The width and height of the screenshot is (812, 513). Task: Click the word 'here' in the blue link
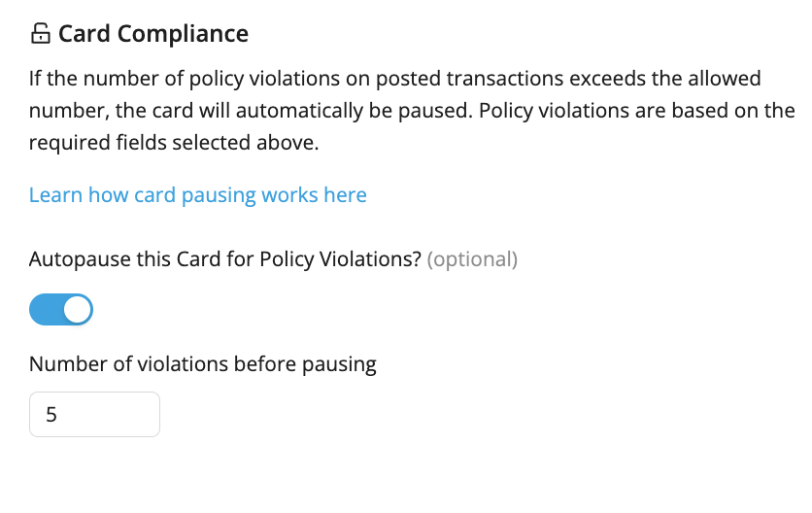click(x=346, y=195)
